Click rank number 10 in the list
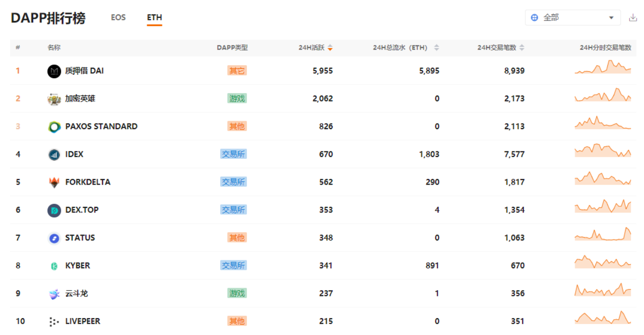Viewport: 644px width, 335px height. (x=20, y=321)
